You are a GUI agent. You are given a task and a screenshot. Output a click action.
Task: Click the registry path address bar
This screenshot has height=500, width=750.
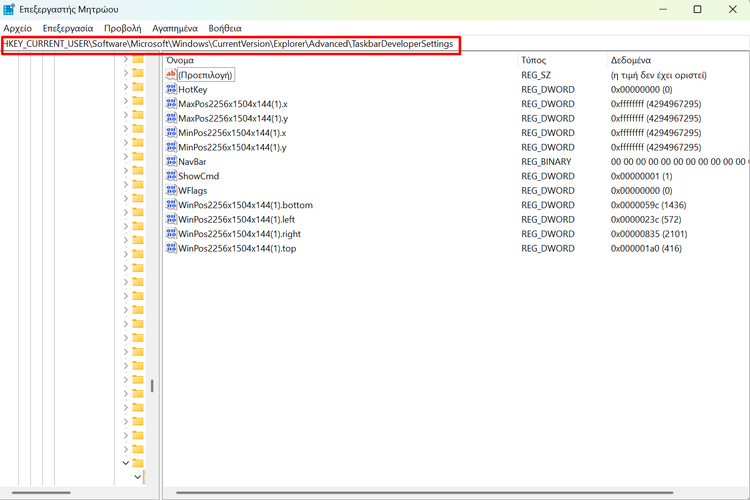230,45
